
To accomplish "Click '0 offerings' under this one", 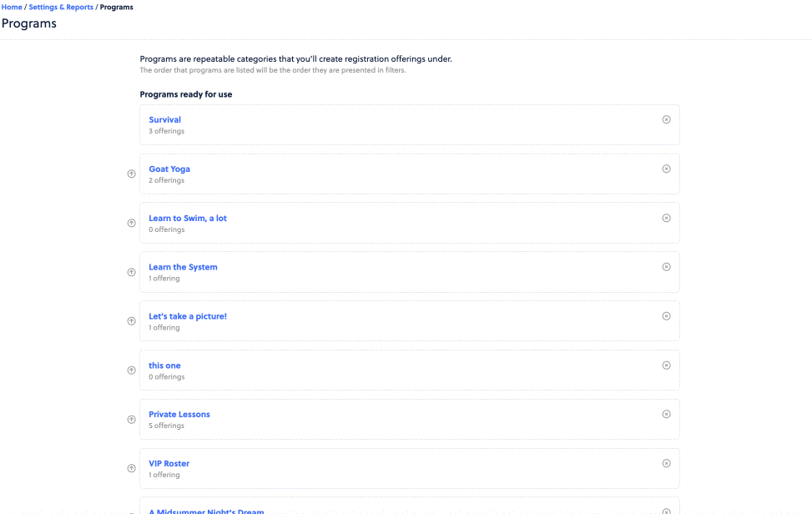I will tap(167, 377).
